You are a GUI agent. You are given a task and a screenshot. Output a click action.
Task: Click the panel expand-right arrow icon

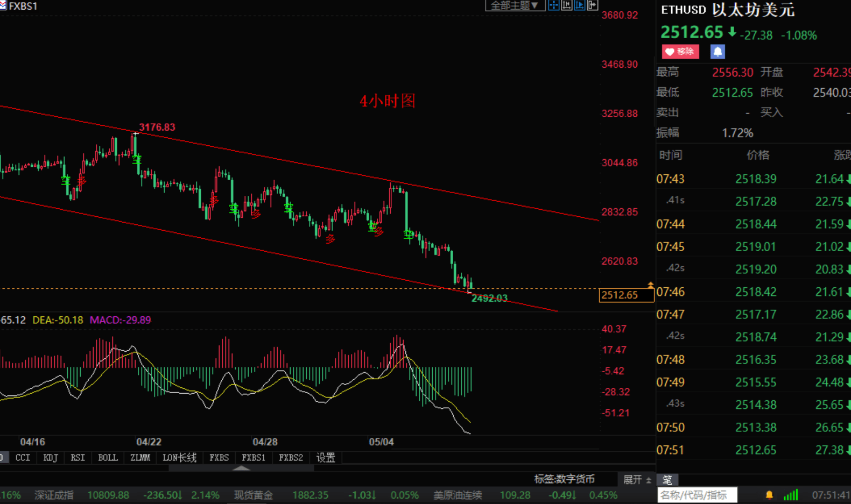(x=593, y=5)
